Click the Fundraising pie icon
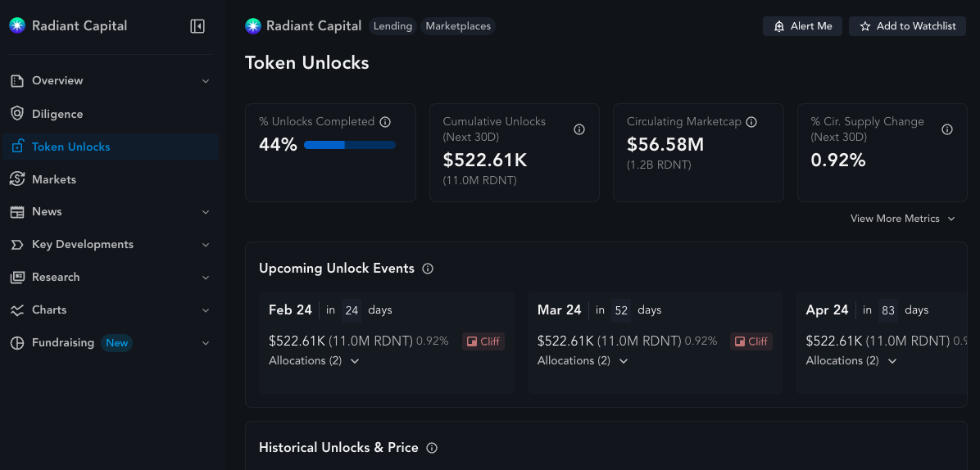Viewport: 980px width, 470px height. [x=17, y=342]
